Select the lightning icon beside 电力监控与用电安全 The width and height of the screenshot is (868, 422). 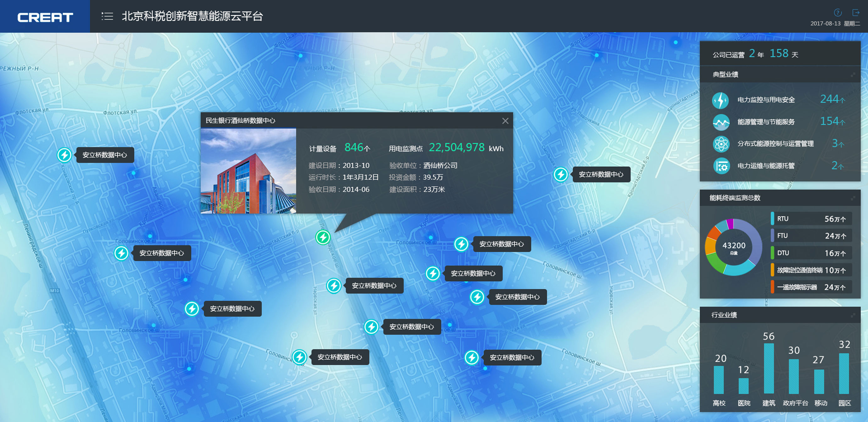coord(721,100)
